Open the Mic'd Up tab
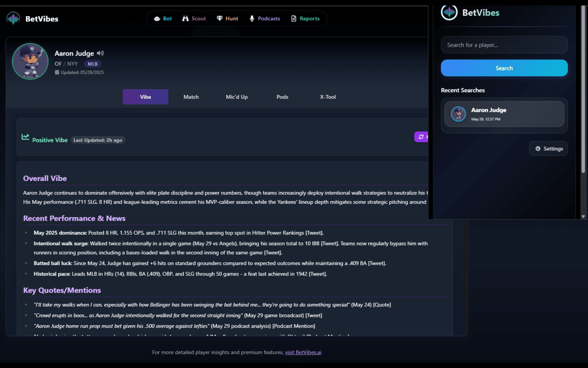Screen dimensions: 588x368 click(237, 97)
